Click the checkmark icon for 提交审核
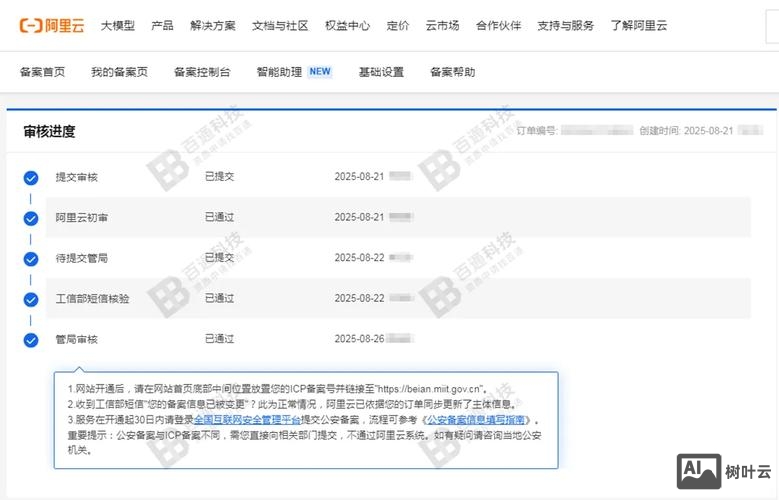 (x=31, y=177)
